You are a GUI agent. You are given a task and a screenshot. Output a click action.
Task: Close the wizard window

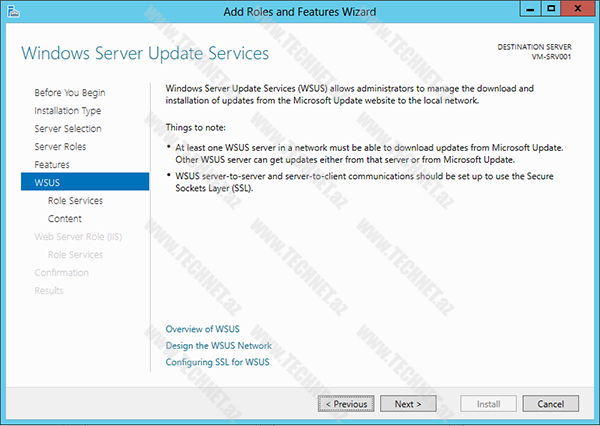click(578, 8)
